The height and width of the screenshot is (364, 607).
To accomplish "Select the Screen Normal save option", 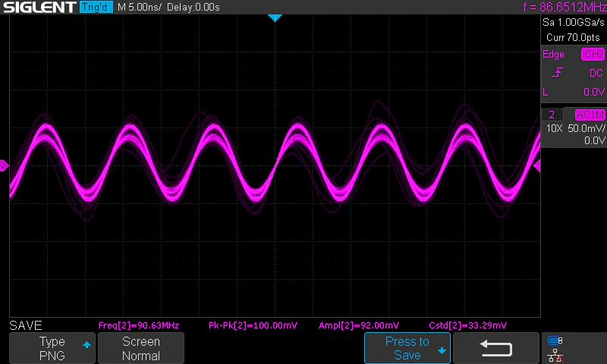I will tap(141, 348).
